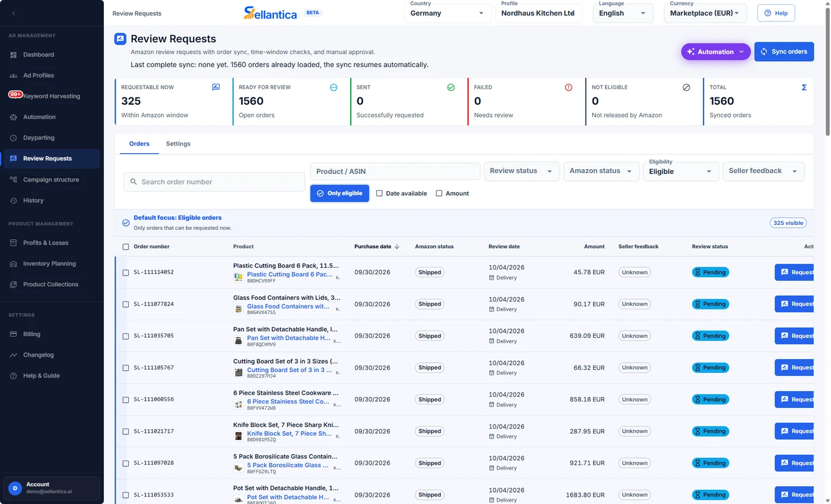Open the Currency Marketplace (EUR) dropdown
831x504 pixels.
[705, 13]
